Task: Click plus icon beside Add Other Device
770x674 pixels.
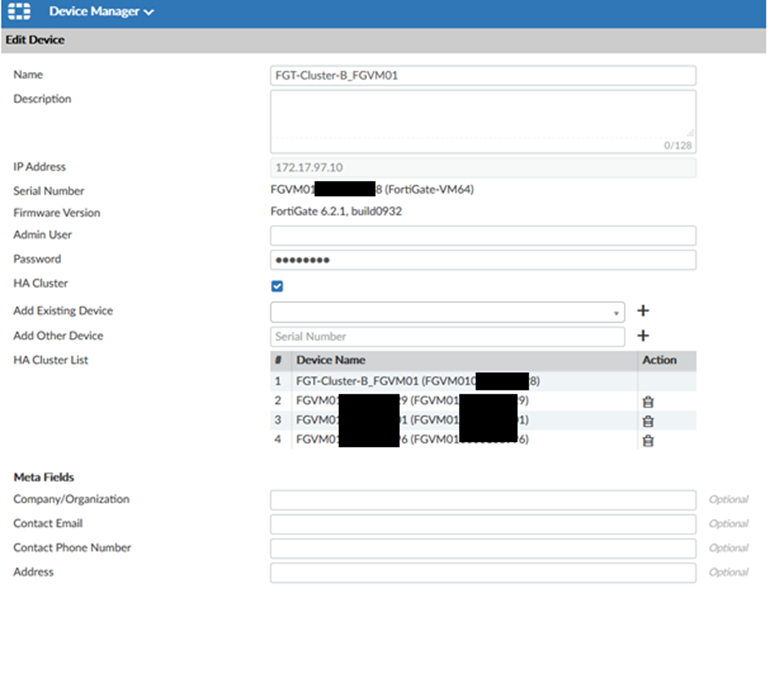Action: pyautogui.click(x=643, y=336)
